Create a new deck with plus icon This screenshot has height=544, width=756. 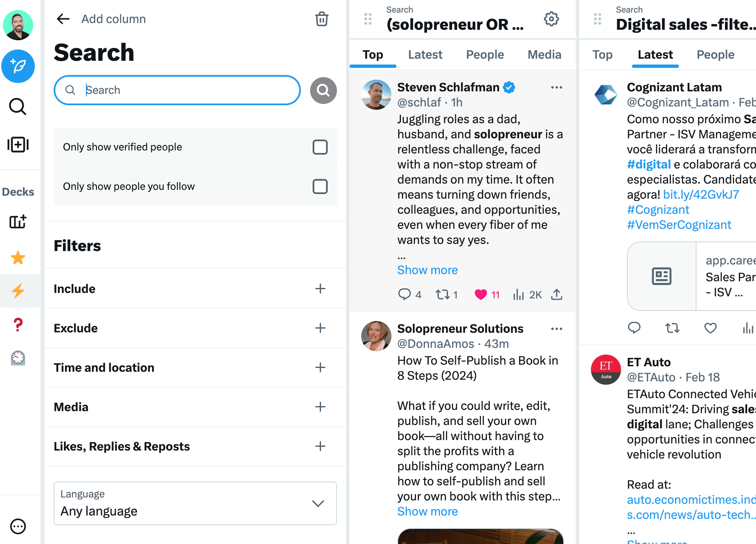coord(18,221)
